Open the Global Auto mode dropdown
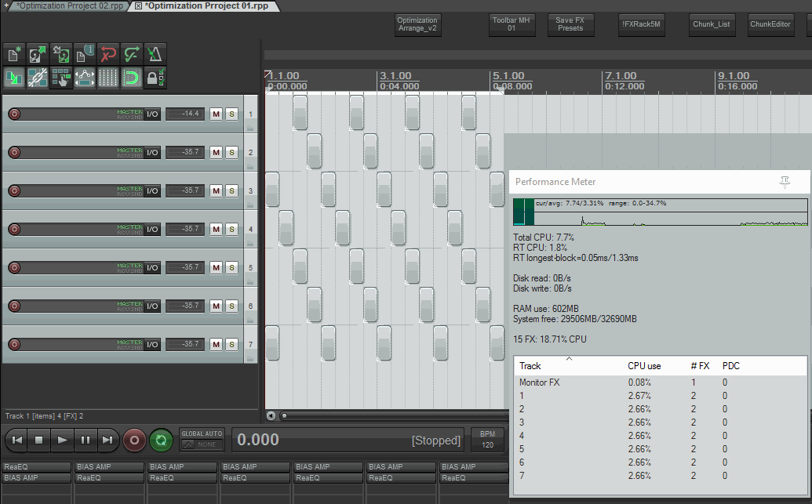812x504 pixels. point(202,444)
